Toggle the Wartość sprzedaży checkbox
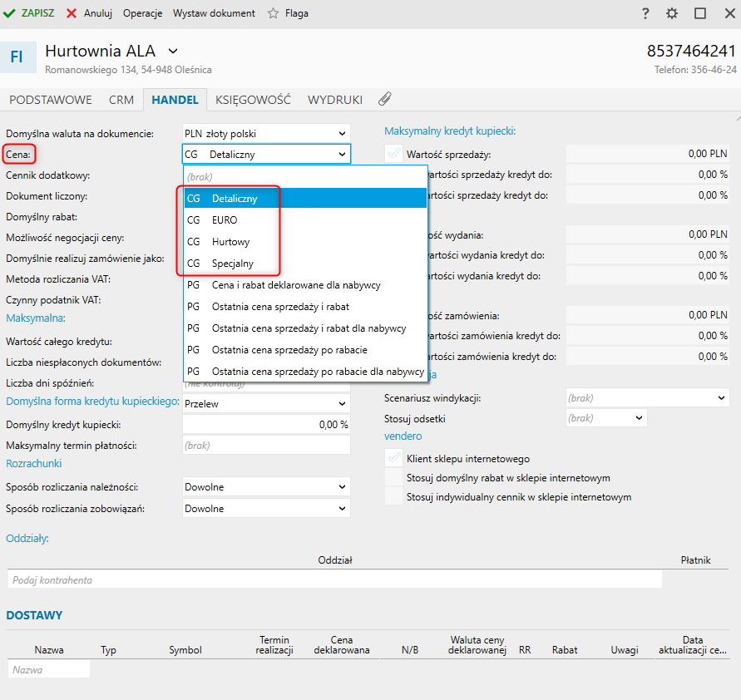 (393, 154)
